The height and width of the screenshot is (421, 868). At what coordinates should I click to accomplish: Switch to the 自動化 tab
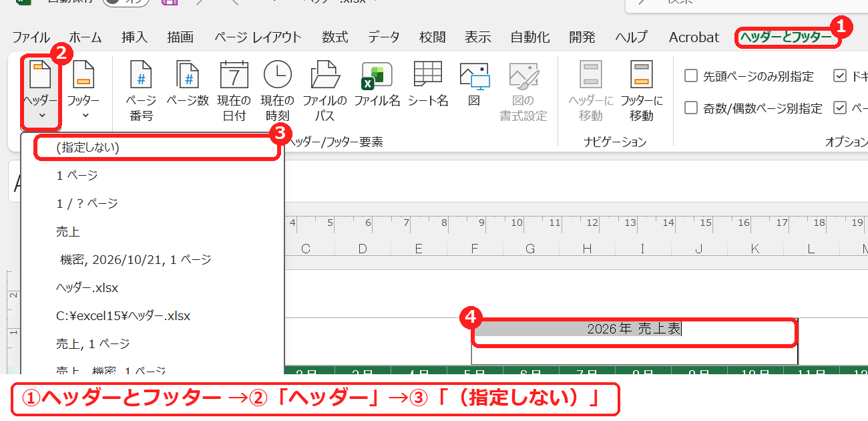tap(530, 37)
